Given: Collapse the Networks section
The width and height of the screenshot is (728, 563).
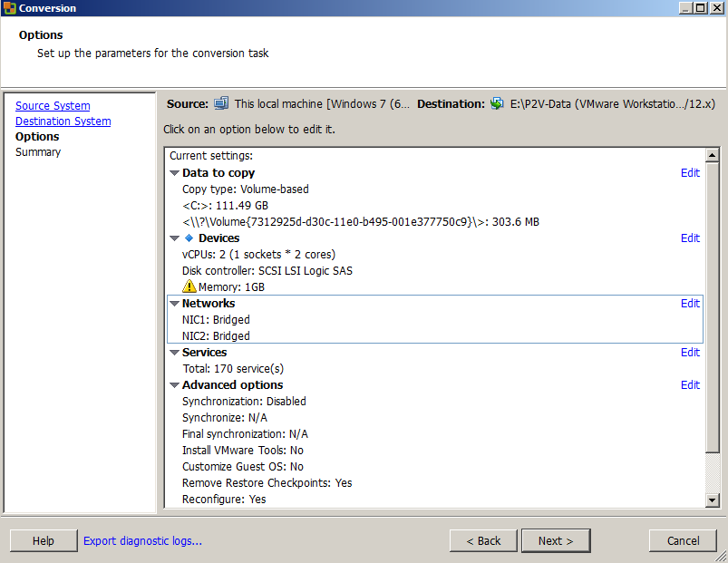Looking at the screenshot, I should 175,304.
